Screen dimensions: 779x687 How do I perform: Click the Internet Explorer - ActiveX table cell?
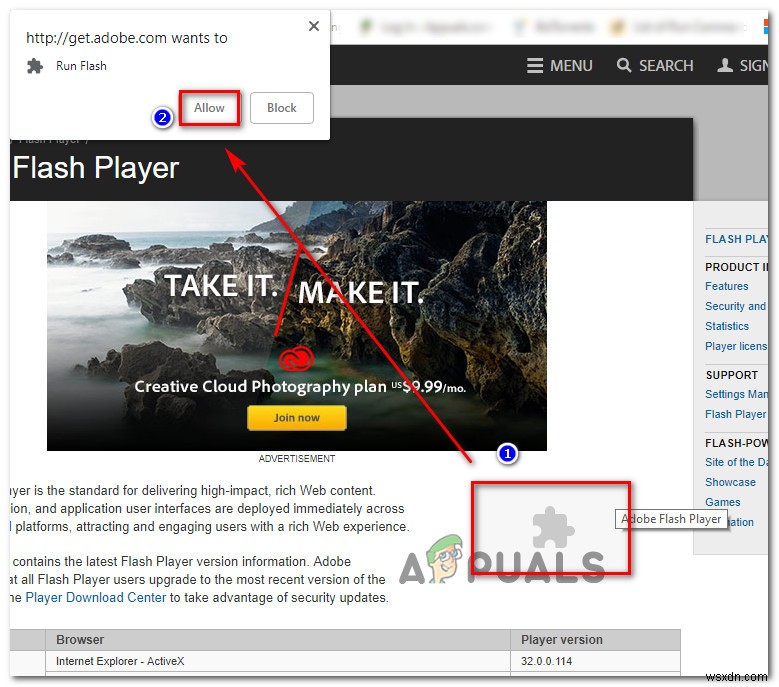pos(278,661)
